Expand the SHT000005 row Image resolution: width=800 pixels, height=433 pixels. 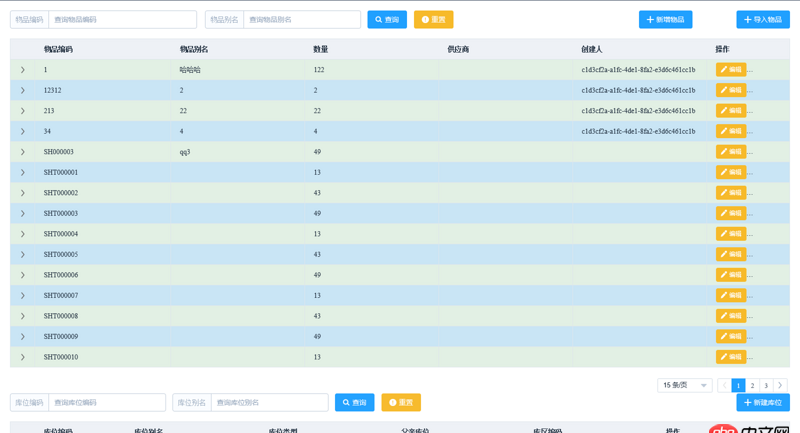point(22,254)
